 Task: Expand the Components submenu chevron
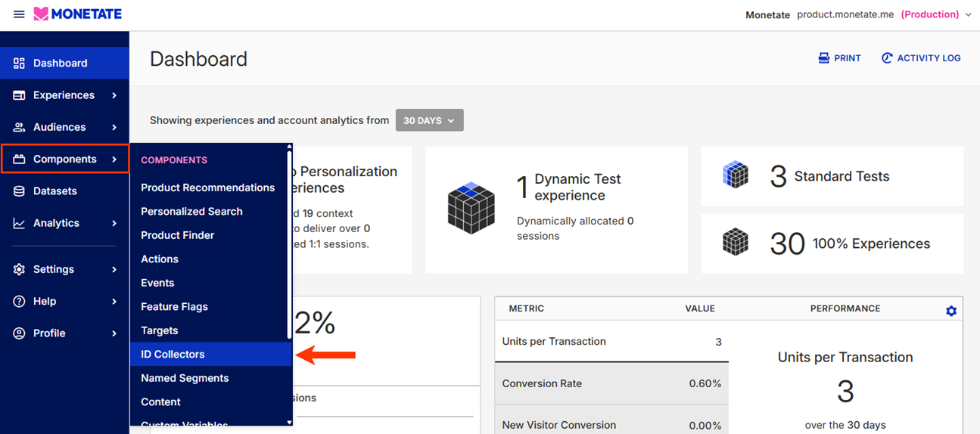[x=114, y=159]
